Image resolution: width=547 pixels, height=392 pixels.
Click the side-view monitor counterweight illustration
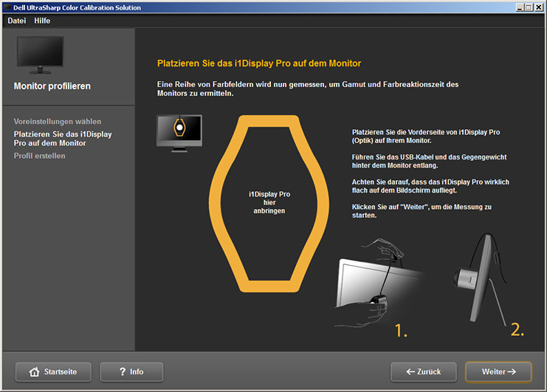click(481, 279)
